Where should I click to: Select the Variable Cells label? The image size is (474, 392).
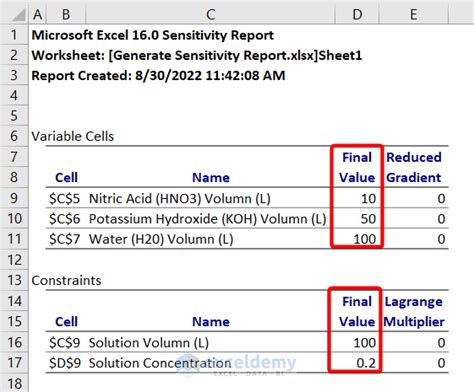[73, 136]
